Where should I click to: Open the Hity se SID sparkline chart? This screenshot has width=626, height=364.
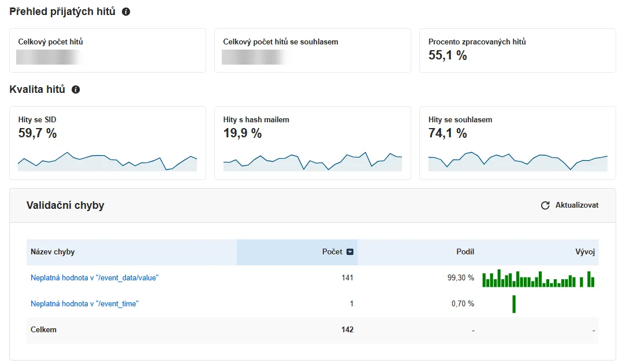(x=107, y=161)
